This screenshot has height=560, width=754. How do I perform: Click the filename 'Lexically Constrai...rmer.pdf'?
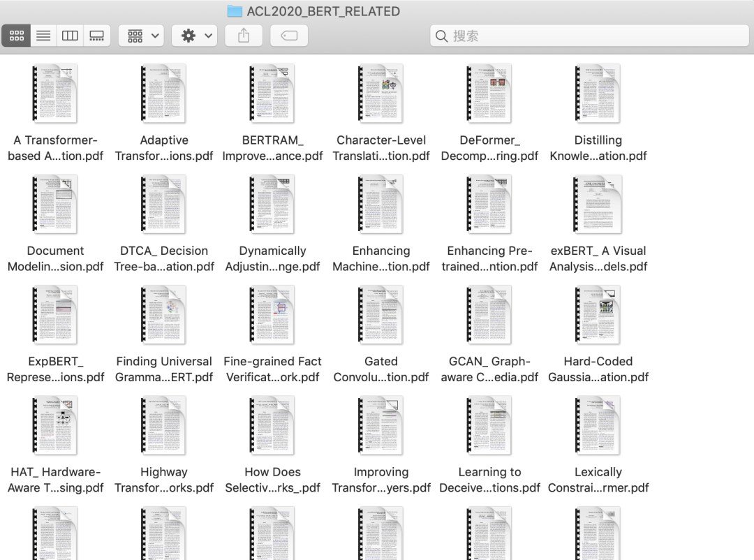[x=598, y=480]
